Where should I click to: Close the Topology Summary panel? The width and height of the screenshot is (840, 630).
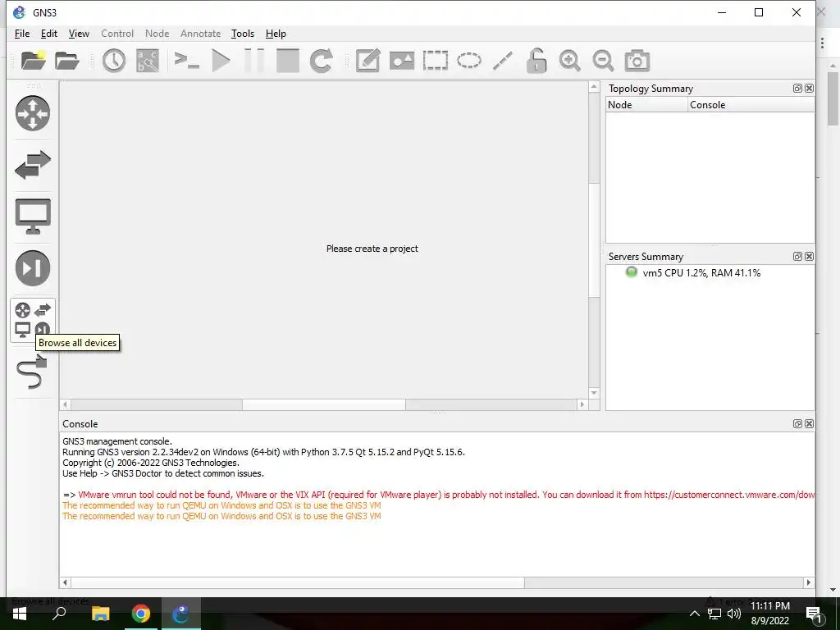809,89
